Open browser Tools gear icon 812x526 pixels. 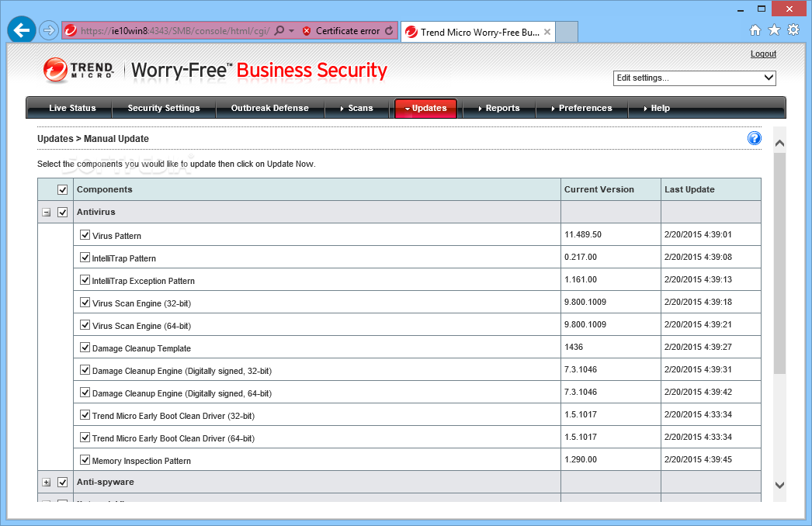pos(793,30)
